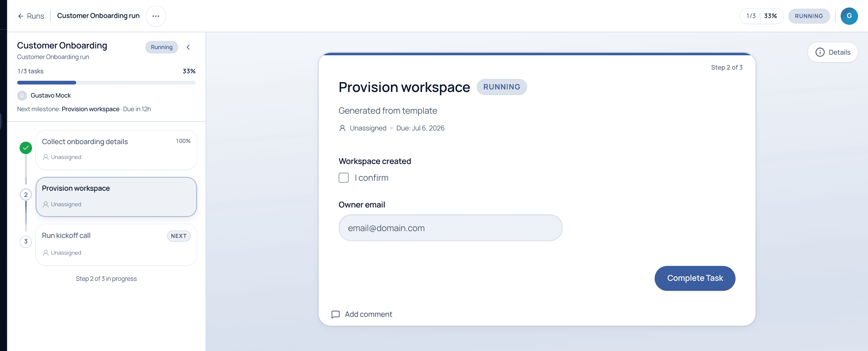Screen dimensions: 868x351
Task: Click the back arrow icon beside Runs
Action: click(21, 16)
